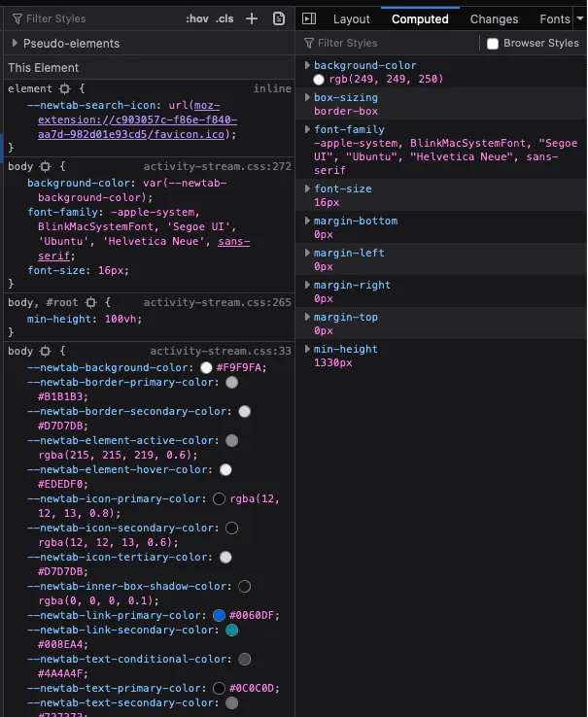Expand the Pseudo-elements section
Image resolution: width=588 pixels, height=717 pixels.
pyautogui.click(x=16, y=44)
